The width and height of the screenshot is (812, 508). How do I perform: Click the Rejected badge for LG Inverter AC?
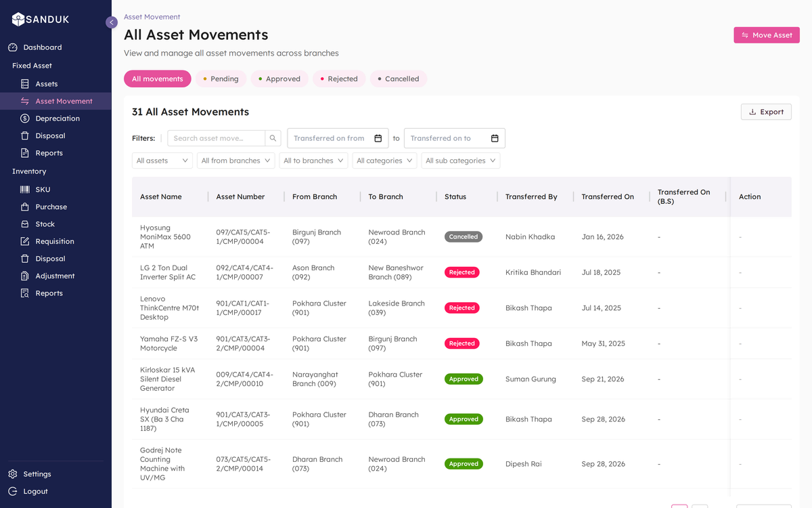coord(462,272)
